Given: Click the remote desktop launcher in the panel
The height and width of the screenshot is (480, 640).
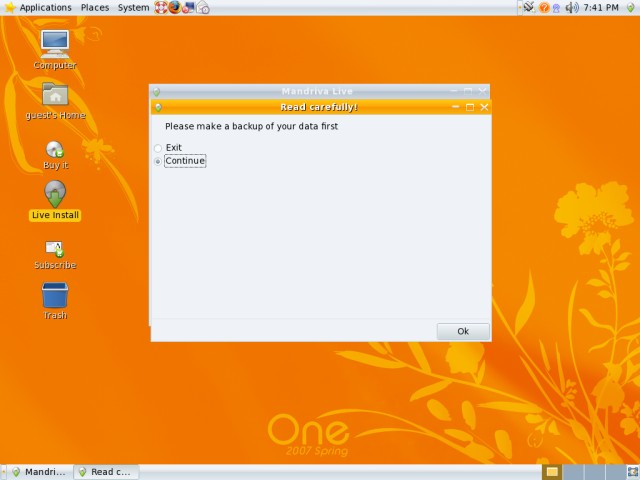Looking at the screenshot, I should (188, 7).
